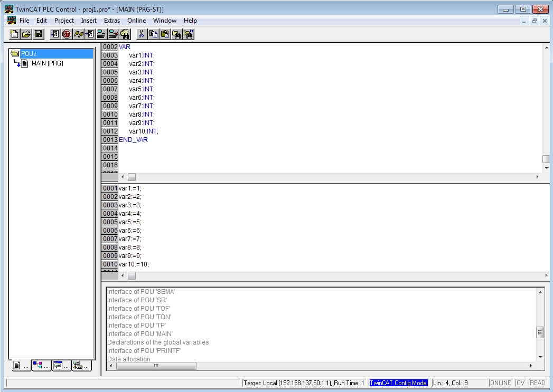Switch to the Visualizations tab

click(58, 365)
